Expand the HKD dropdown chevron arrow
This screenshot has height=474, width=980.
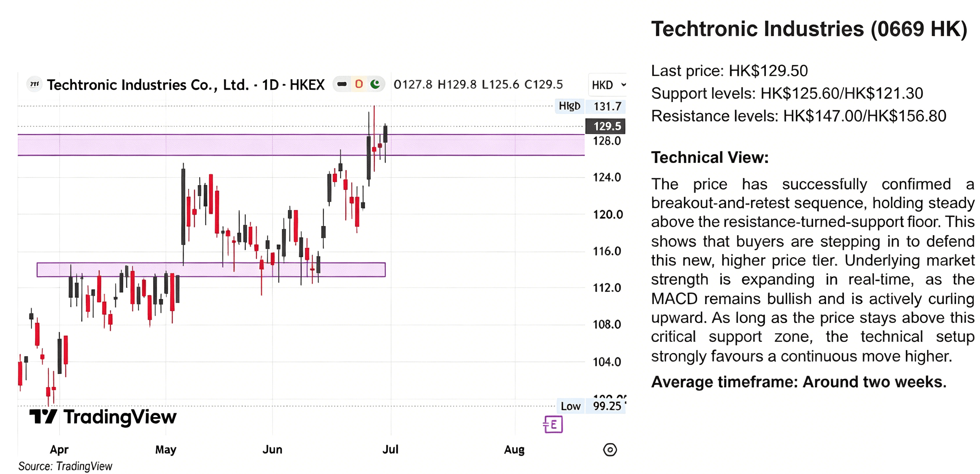coord(623,85)
